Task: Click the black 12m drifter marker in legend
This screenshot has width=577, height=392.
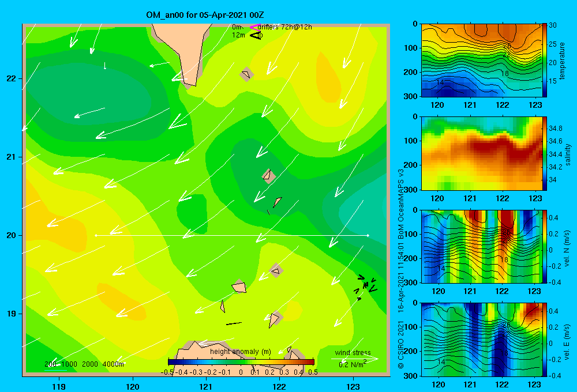Action: pyautogui.click(x=255, y=35)
